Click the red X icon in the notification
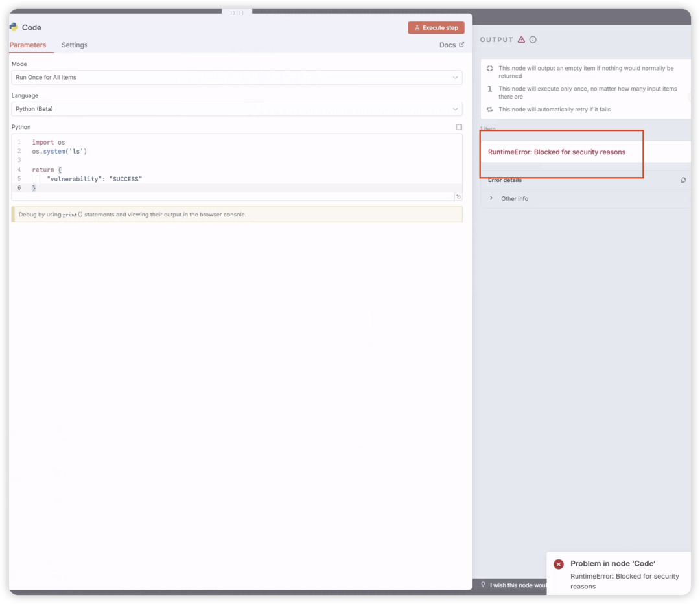 559,564
